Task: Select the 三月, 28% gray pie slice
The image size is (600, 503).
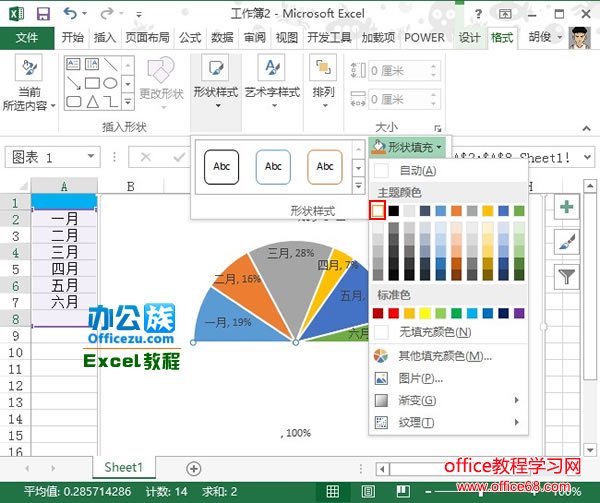Action: click(293, 283)
